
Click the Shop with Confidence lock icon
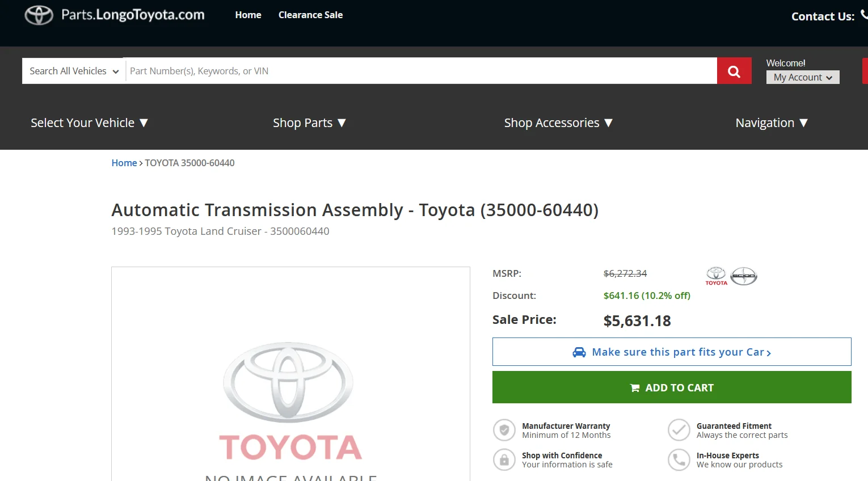[504, 459]
